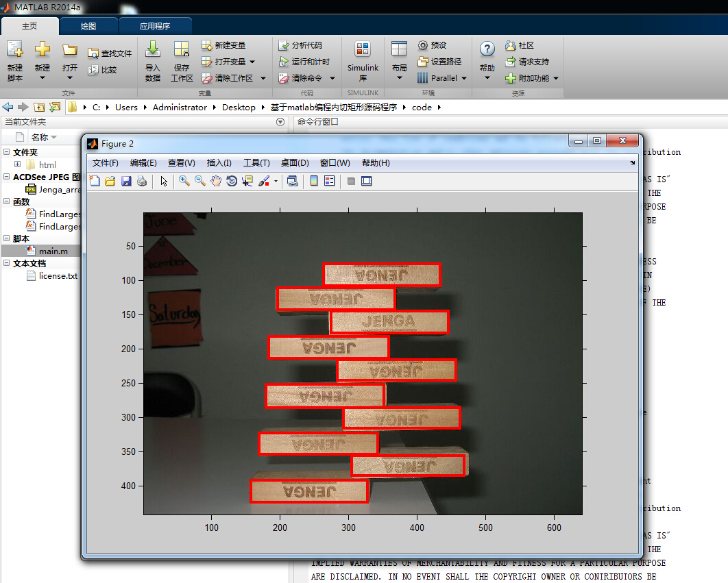Screen dimensions: 728x583
Task: Click 比较 (Compare) in the ribbon
Action: pyautogui.click(x=103, y=70)
